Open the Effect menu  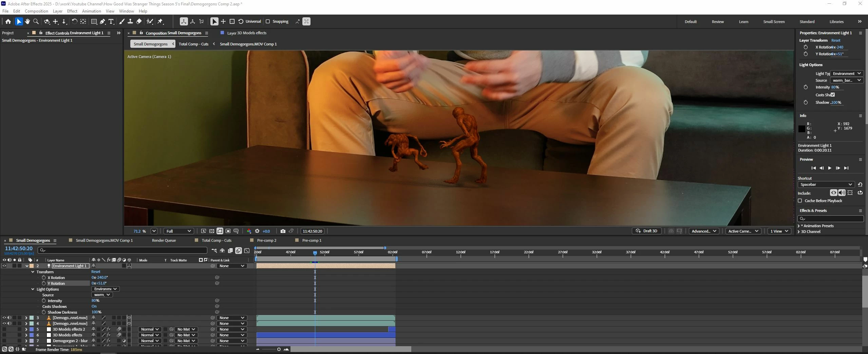[72, 11]
